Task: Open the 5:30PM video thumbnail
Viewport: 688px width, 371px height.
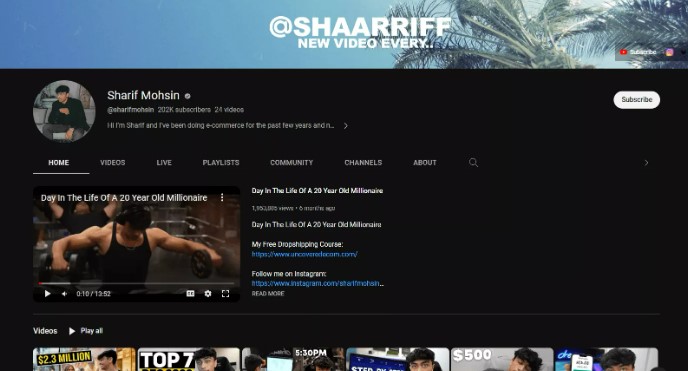Action: pos(293,360)
